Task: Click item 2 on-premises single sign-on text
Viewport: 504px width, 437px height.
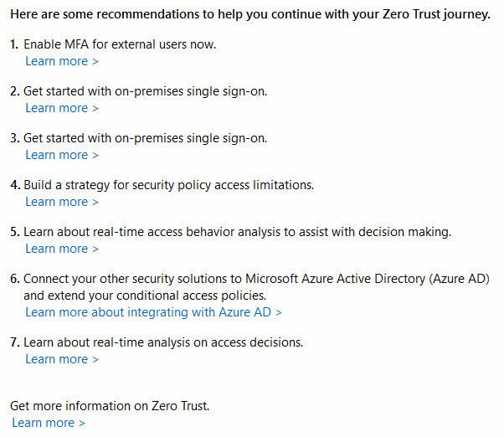Action: tap(146, 91)
